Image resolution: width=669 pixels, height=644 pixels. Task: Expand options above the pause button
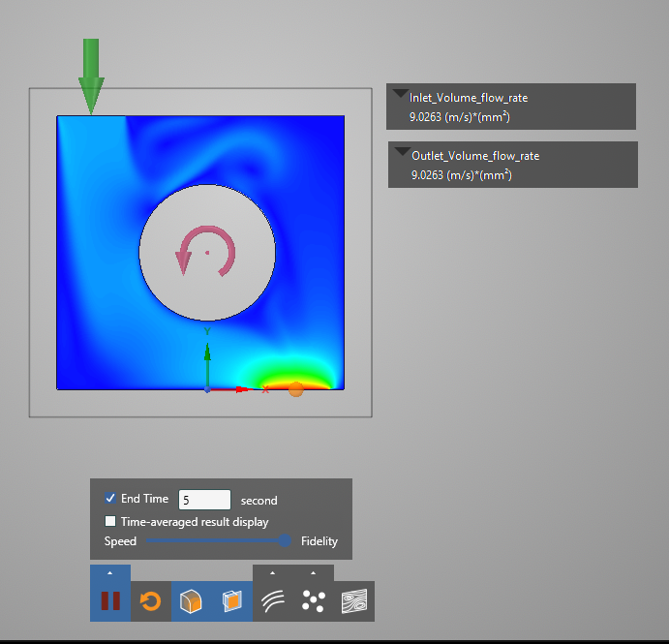click(110, 572)
